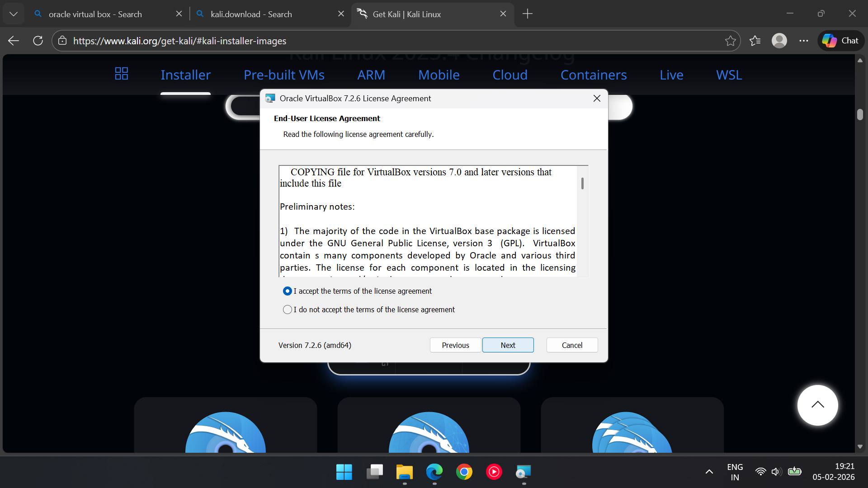Click the scroll-to-top arrow circle
The height and width of the screenshot is (488, 868).
click(x=817, y=405)
